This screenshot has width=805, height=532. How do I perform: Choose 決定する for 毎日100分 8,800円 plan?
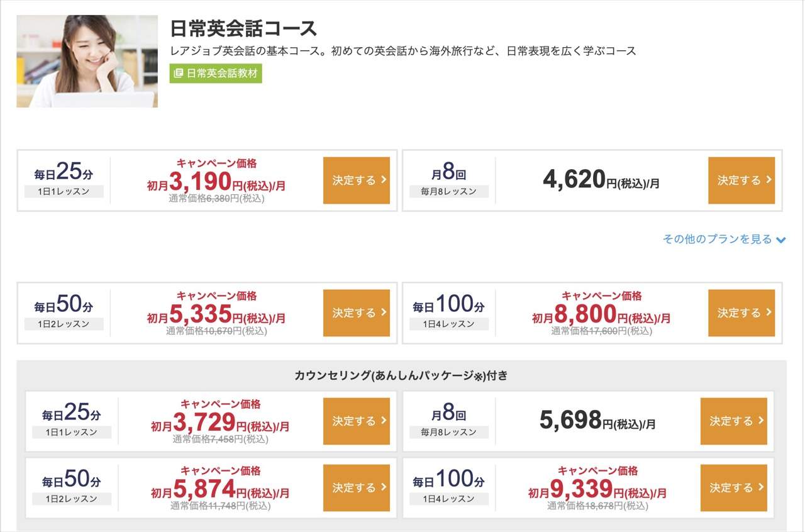tap(741, 313)
